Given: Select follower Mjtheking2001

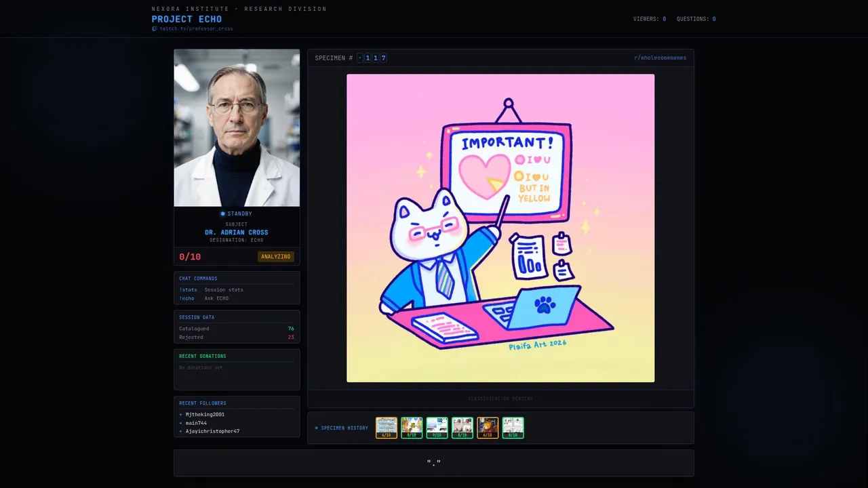Looking at the screenshot, I should [x=205, y=415].
